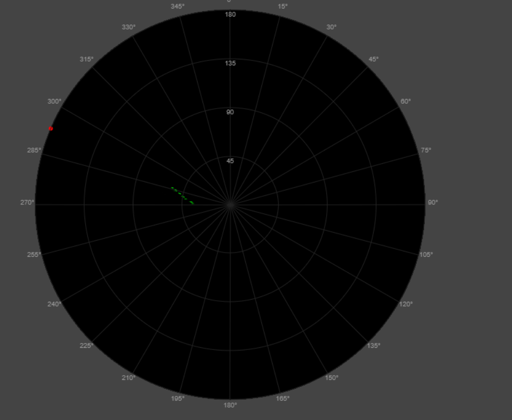This screenshot has height=420, width=512.
Task: Click the 180° angle label with degree sign
Action: [230, 405]
